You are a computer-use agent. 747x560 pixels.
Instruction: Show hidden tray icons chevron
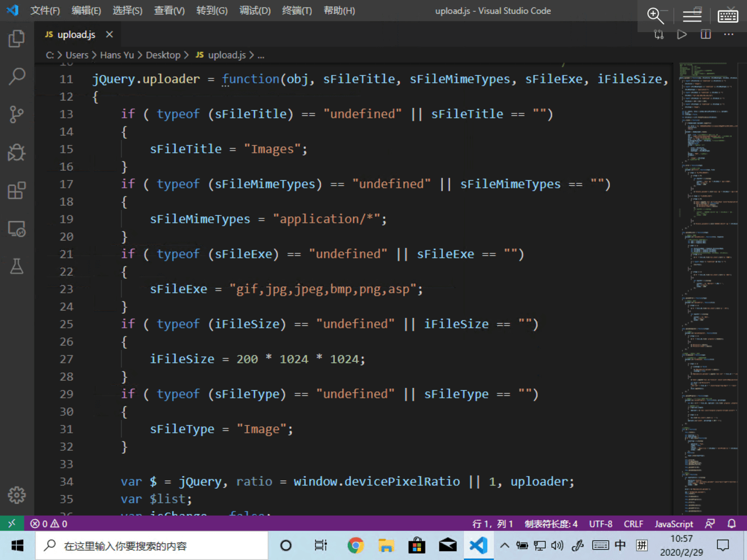point(505,545)
